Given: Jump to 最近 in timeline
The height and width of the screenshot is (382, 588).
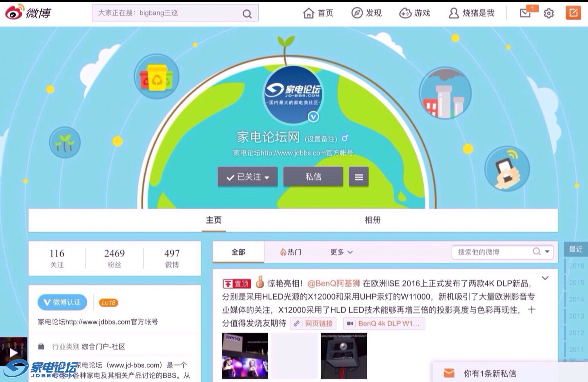Looking at the screenshot, I should pyautogui.click(x=576, y=249).
